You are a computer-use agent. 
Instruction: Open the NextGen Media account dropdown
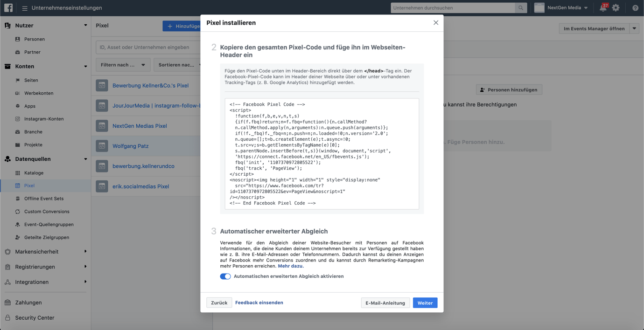click(586, 8)
